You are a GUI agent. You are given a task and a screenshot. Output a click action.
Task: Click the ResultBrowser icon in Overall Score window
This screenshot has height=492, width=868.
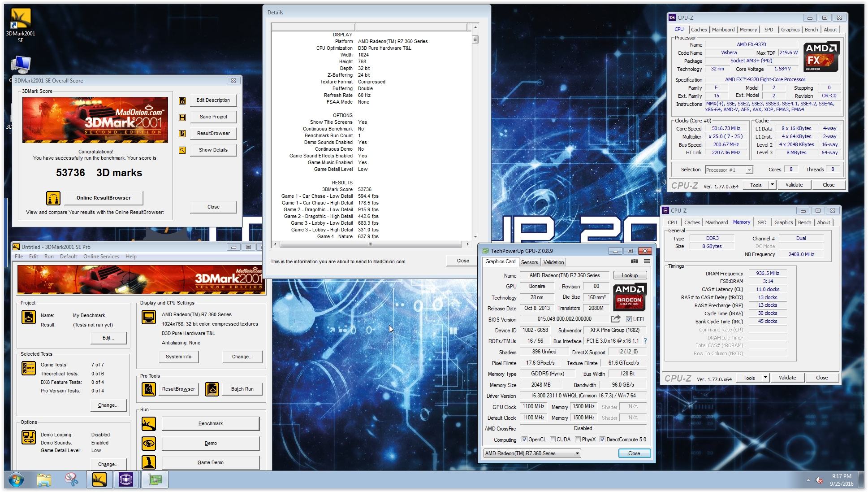(x=182, y=134)
